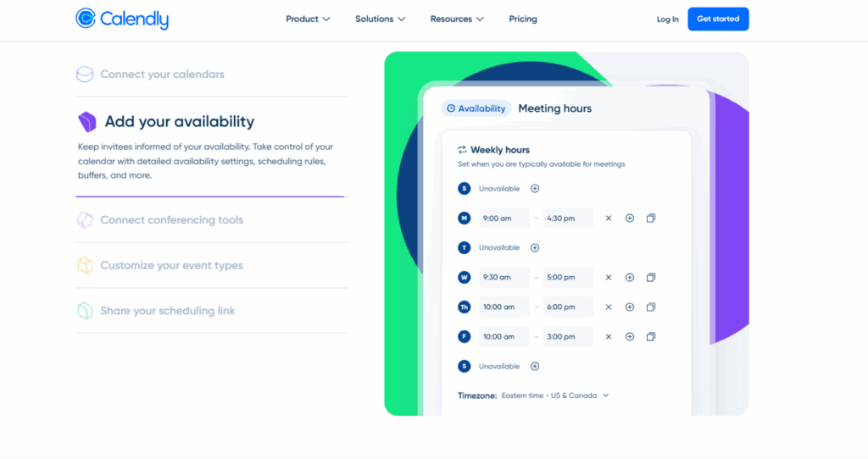Select the Availability tab pill
This screenshot has width=868, height=459.
(476, 108)
